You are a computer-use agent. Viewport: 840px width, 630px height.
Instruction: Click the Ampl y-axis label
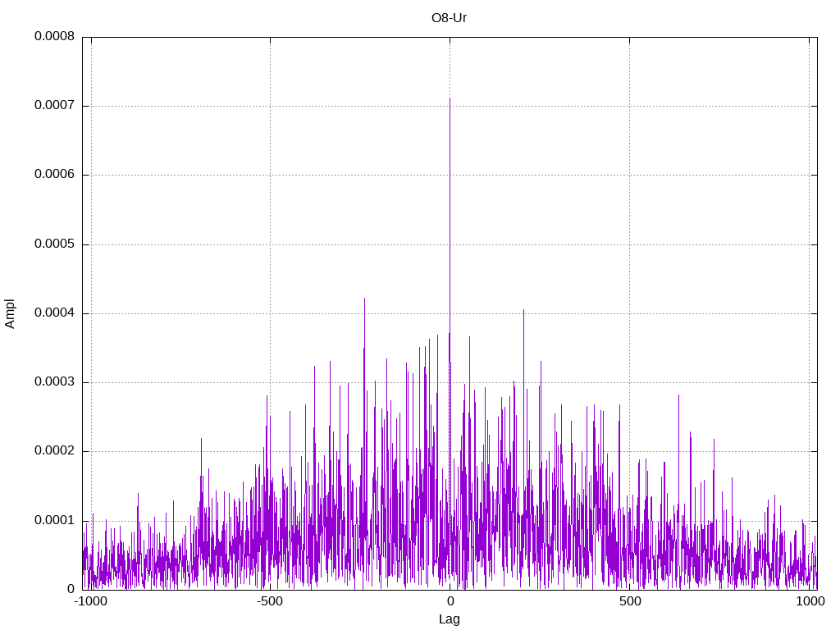pos(10,314)
